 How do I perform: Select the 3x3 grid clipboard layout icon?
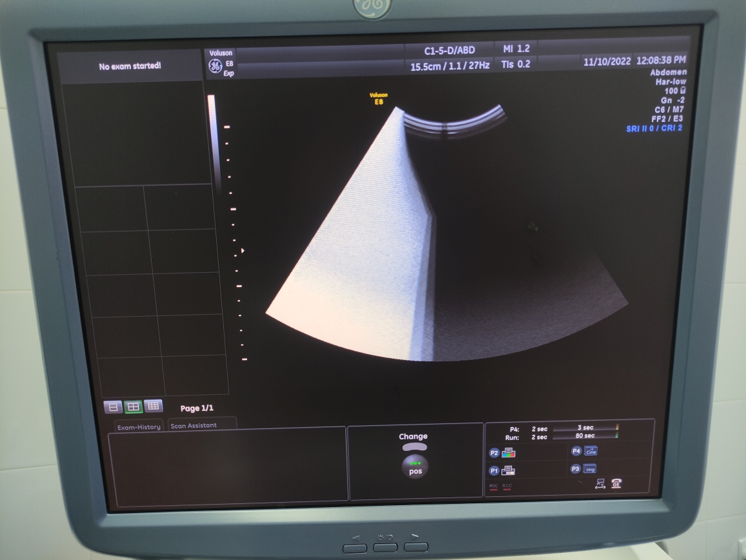coord(153,406)
